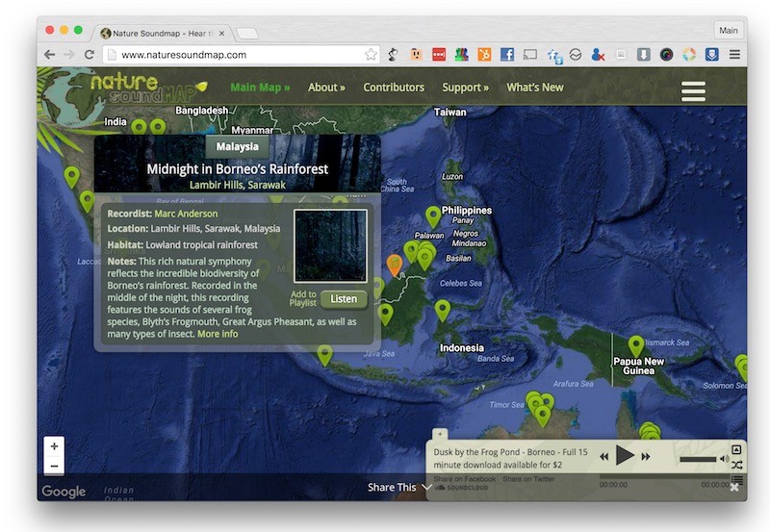Screen dimensions: 770x532
Task: Open the site hamburger menu
Action: pos(693,91)
